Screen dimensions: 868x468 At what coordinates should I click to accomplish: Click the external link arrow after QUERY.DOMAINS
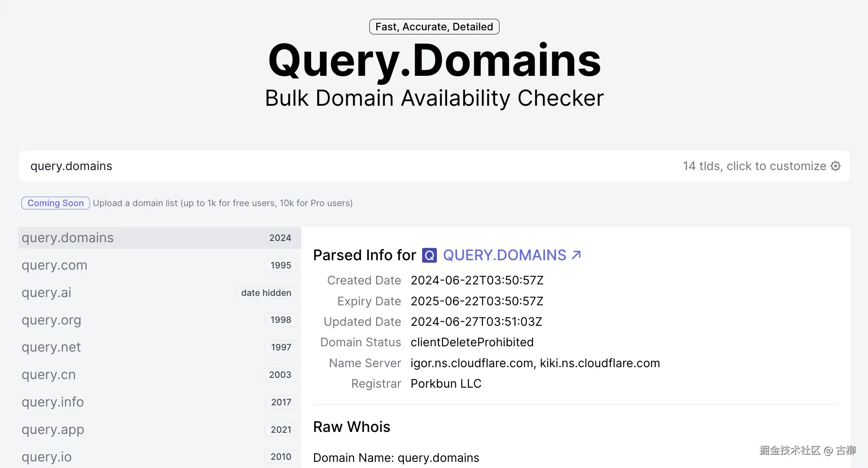pyautogui.click(x=576, y=255)
